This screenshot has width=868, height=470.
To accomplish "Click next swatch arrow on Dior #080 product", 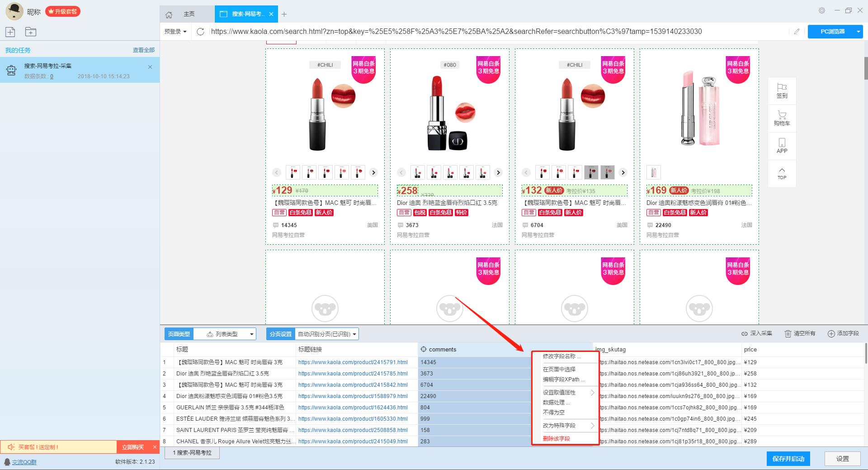I will click(498, 172).
